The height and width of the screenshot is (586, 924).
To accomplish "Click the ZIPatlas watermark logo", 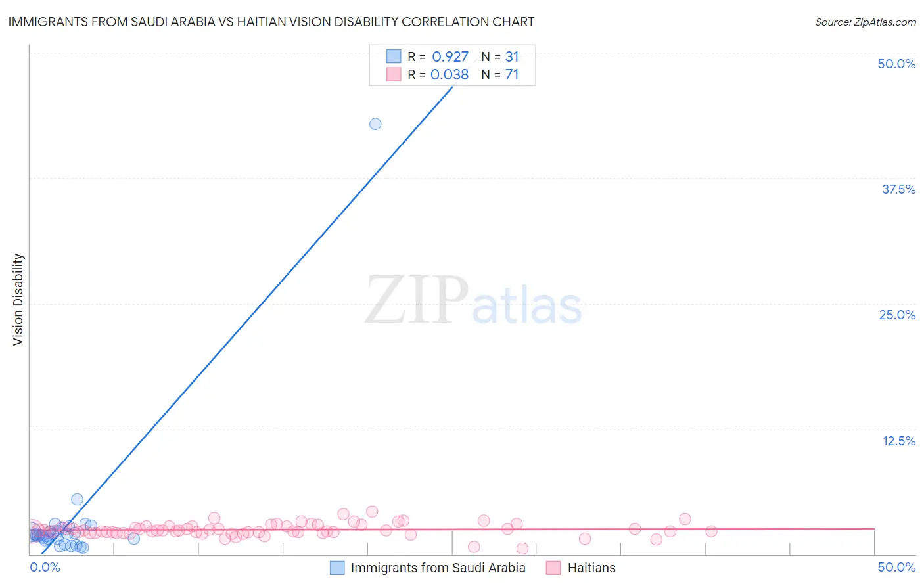I will pyautogui.click(x=473, y=301).
